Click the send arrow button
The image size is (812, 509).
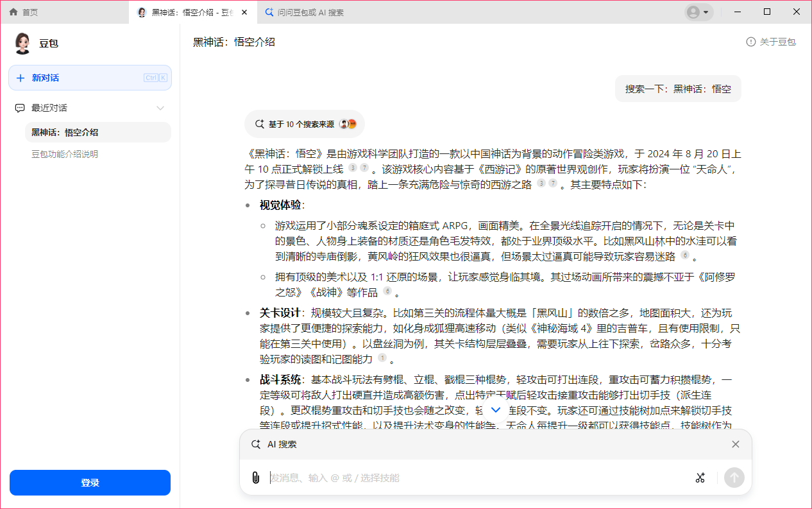point(734,478)
